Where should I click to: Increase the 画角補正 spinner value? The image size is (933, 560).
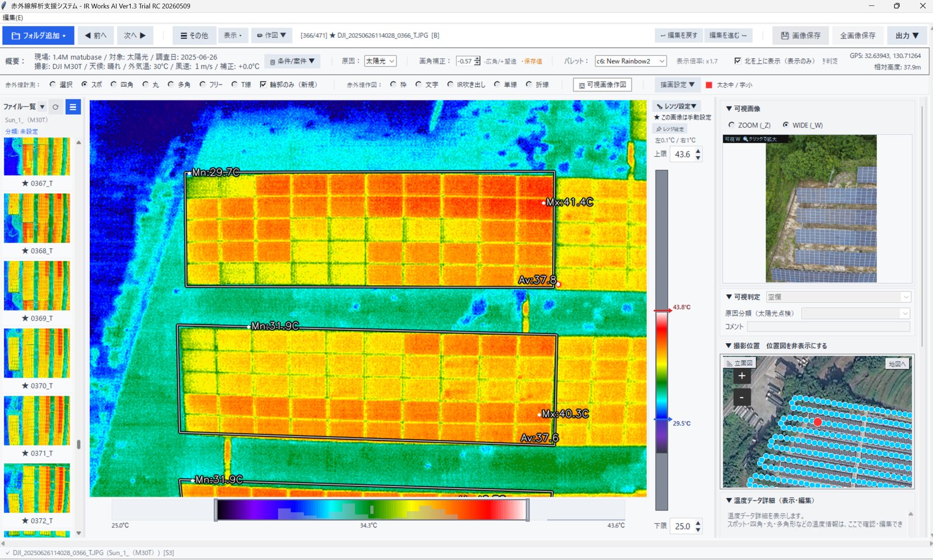[478, 58]
